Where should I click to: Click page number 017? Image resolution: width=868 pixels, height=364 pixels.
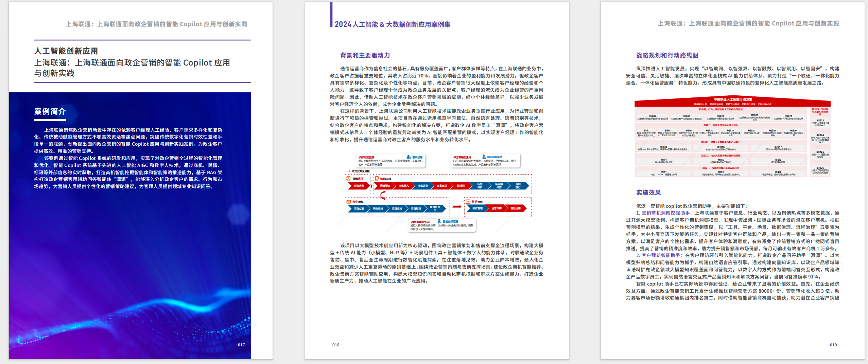241,345
